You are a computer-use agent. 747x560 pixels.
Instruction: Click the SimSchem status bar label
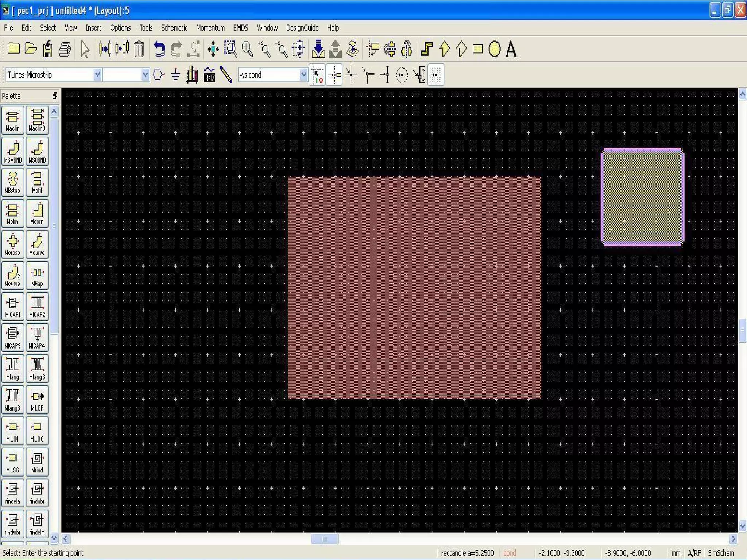tap(720, 553)
